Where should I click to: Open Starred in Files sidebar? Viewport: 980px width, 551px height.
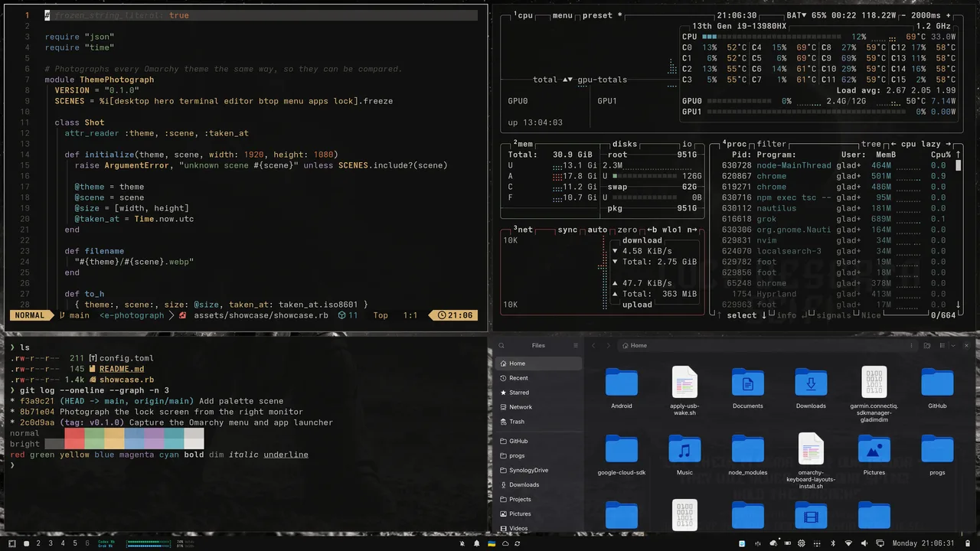coord(538,393)
